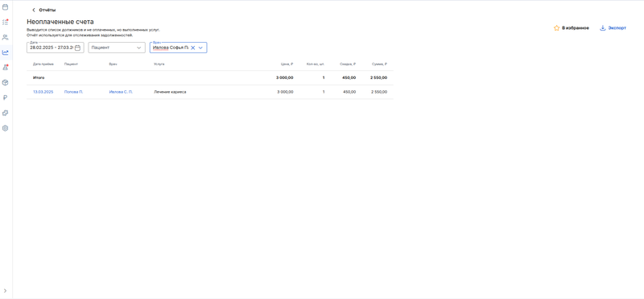Click the Скидка column header

click(348, 64)
